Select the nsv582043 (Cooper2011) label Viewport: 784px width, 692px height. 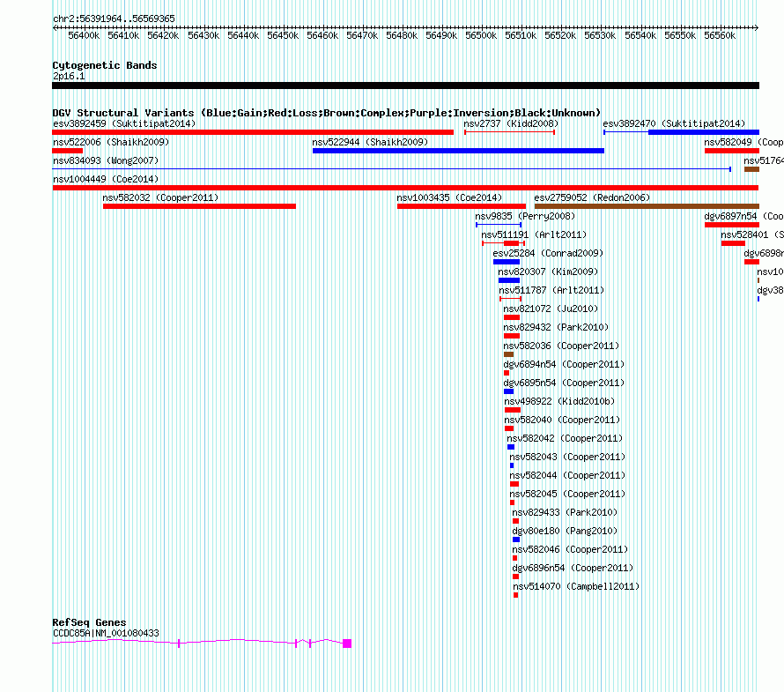pyautogui.click(x=567, y=457)
